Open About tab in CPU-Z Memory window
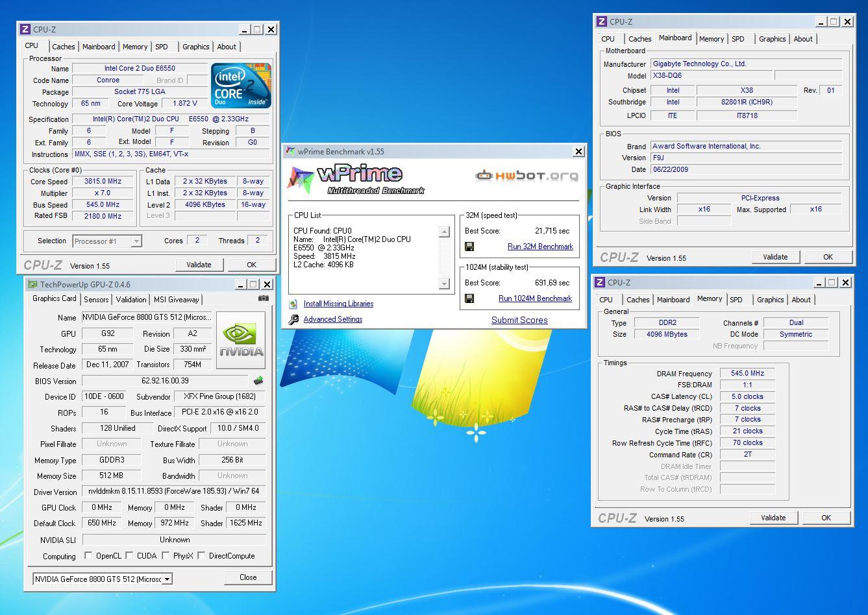Viewport: 868px width, 615px height. pyautogui.click(x=801, y=300)
